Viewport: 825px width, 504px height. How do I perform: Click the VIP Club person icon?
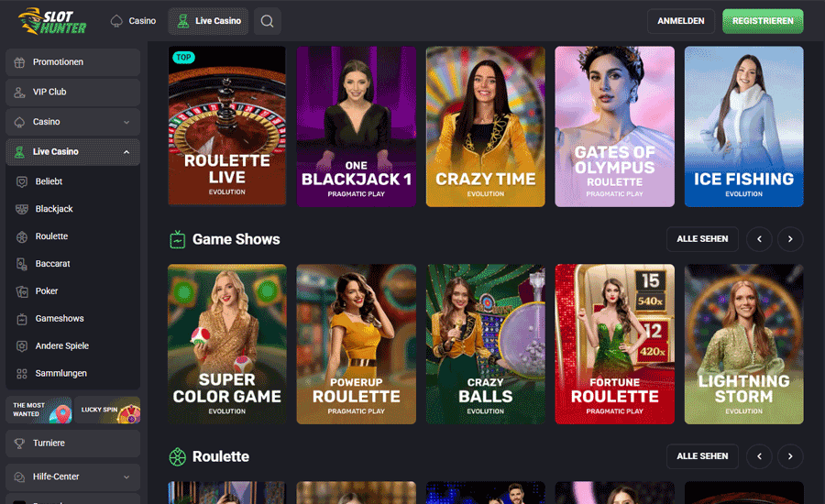click(19, 92)
